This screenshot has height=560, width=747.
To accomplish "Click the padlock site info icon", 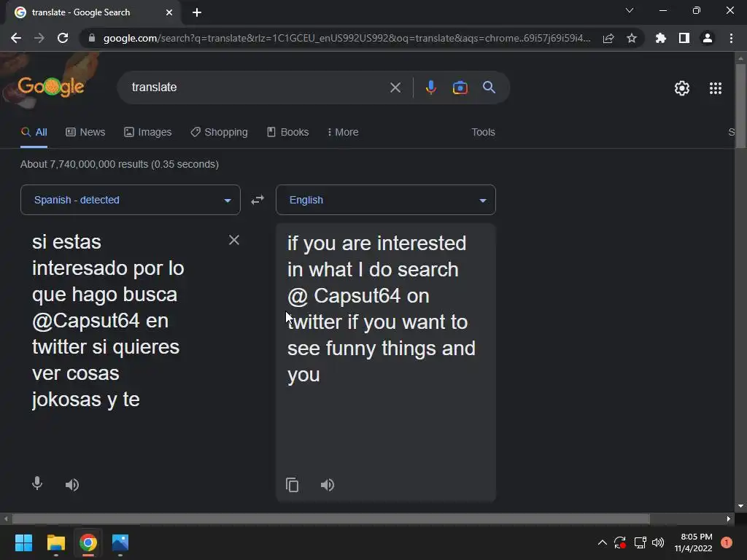I will click(92, 38).
